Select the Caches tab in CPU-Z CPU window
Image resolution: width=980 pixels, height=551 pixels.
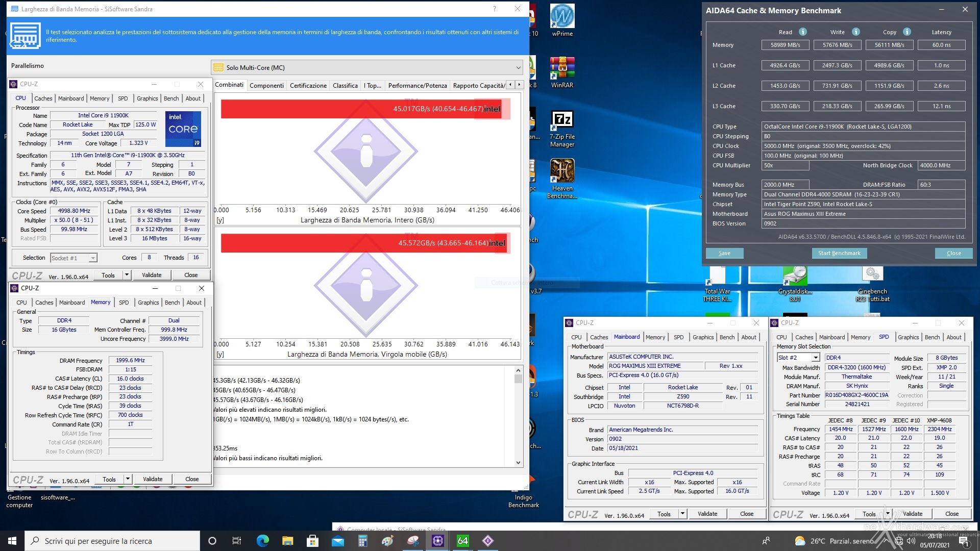click(x=43, y=98)
